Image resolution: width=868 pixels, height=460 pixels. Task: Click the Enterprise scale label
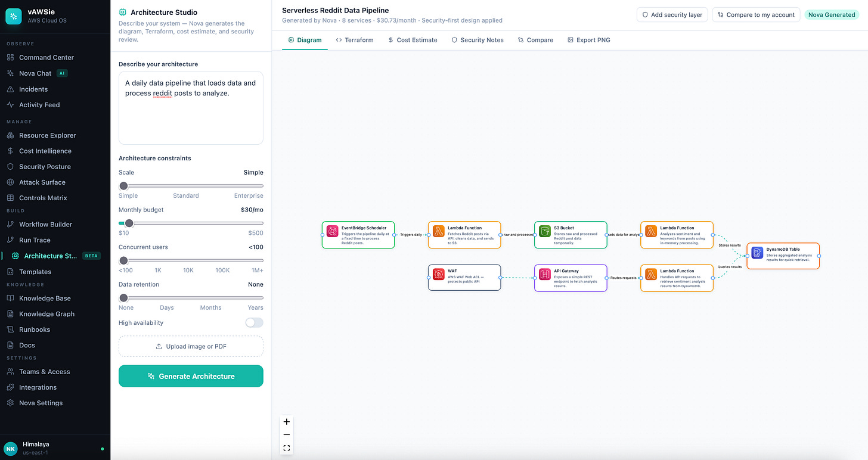[249, 195]
